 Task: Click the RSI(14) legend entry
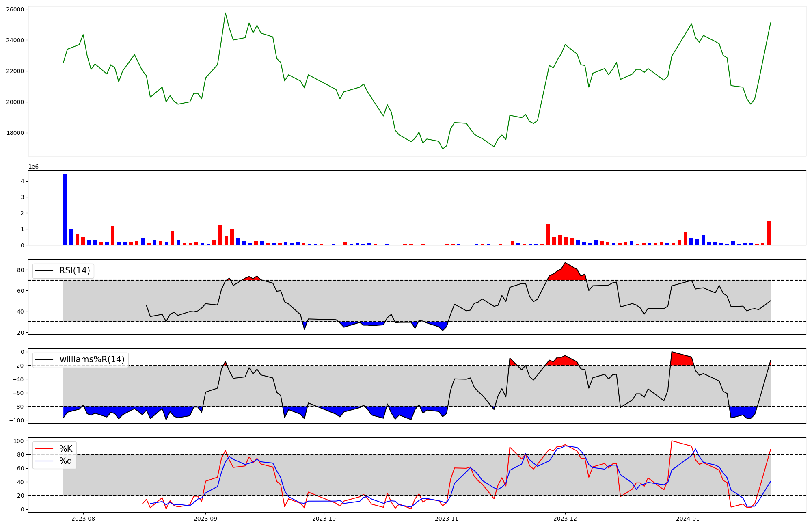coord(74,270)
